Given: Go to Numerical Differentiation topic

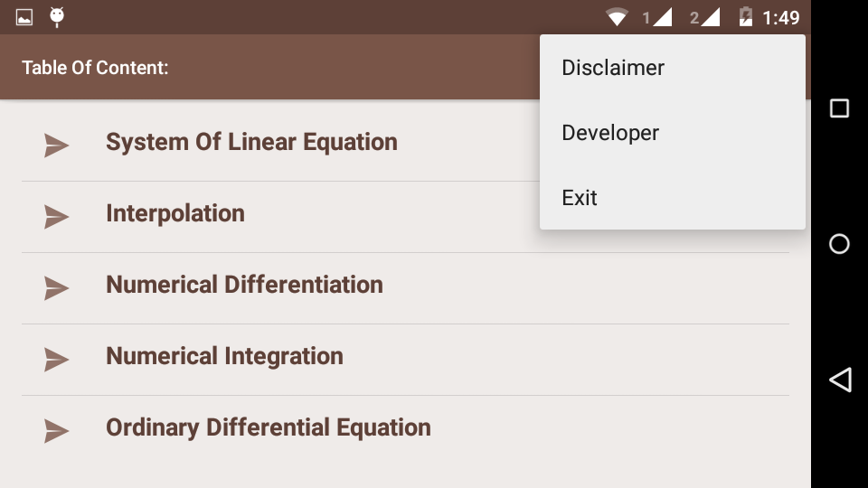Looking at the screenshot, I should pos(244,285).
